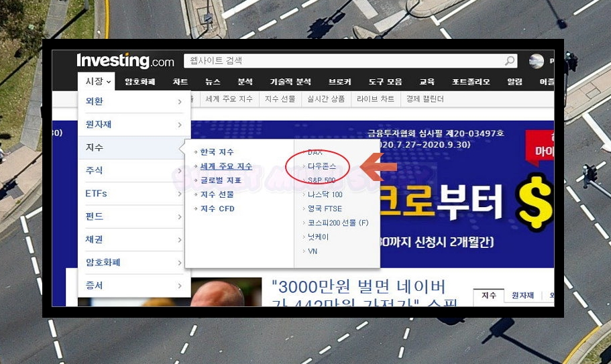Go to 세계 주요 지수 in sub-navigation

(x=229, y=99)
